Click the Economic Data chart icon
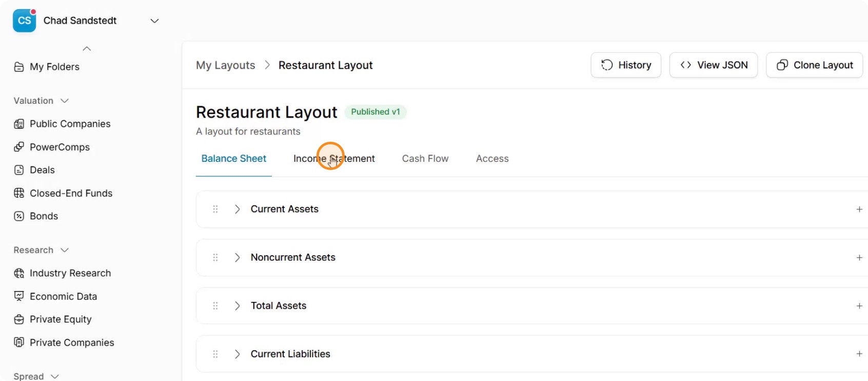This screenshot has height=381, width=868. coord(19,296)
